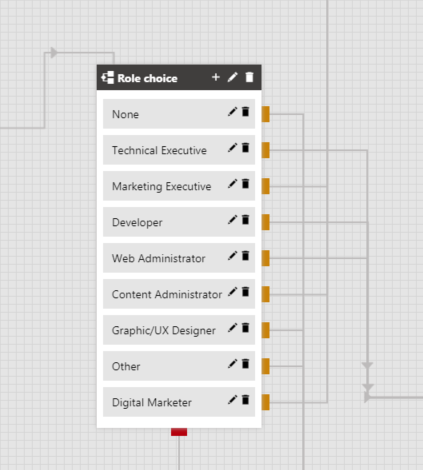Screen dimensions: 423x470
Task: Select the Other option row
Action: 179,366
